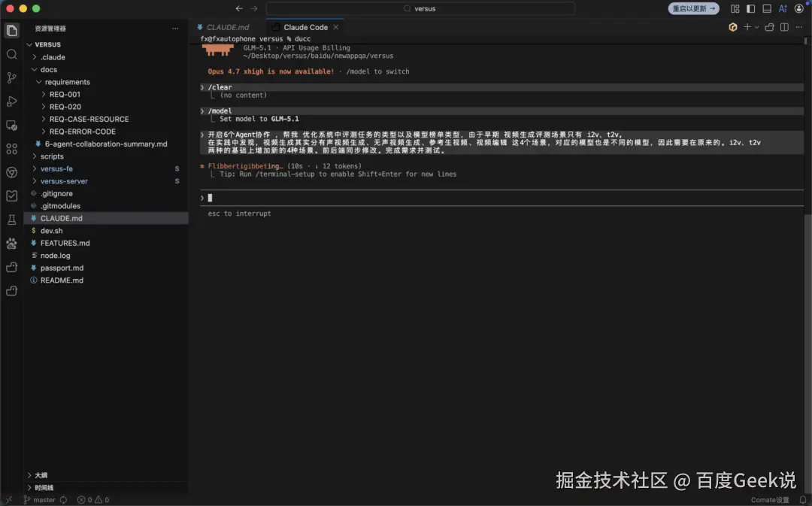Click the split editor icon
Screen dimensions: 812x506
pos(784,27)
